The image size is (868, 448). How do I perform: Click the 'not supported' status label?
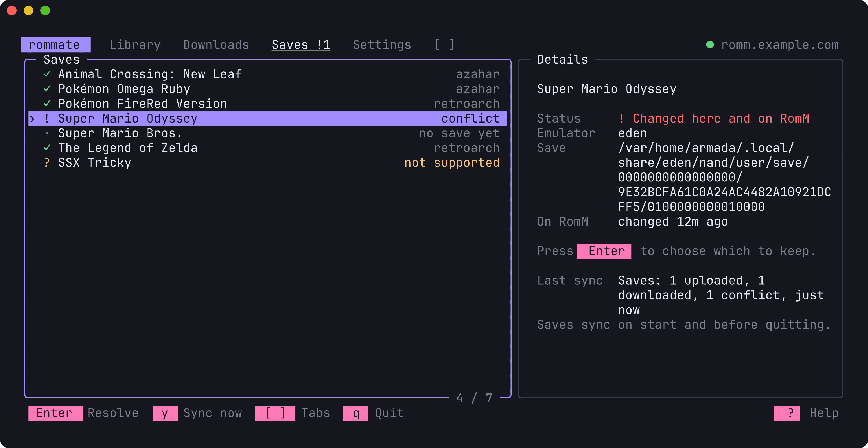coord(452,163)
